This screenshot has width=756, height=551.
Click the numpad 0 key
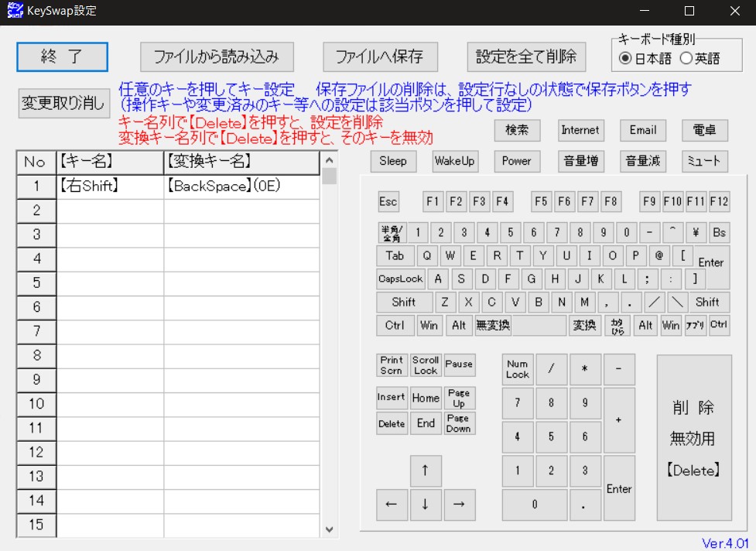535,505
